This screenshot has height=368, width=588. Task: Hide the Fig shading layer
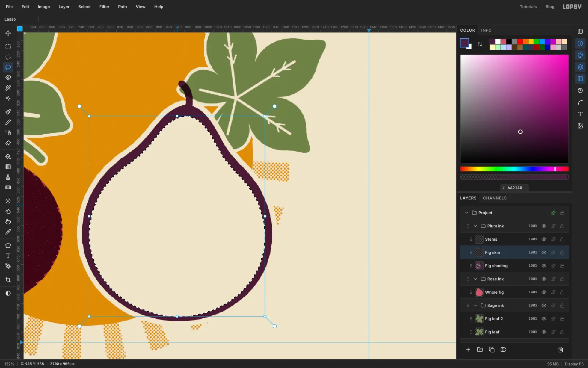pyautogui.click(x=544, y=266)
